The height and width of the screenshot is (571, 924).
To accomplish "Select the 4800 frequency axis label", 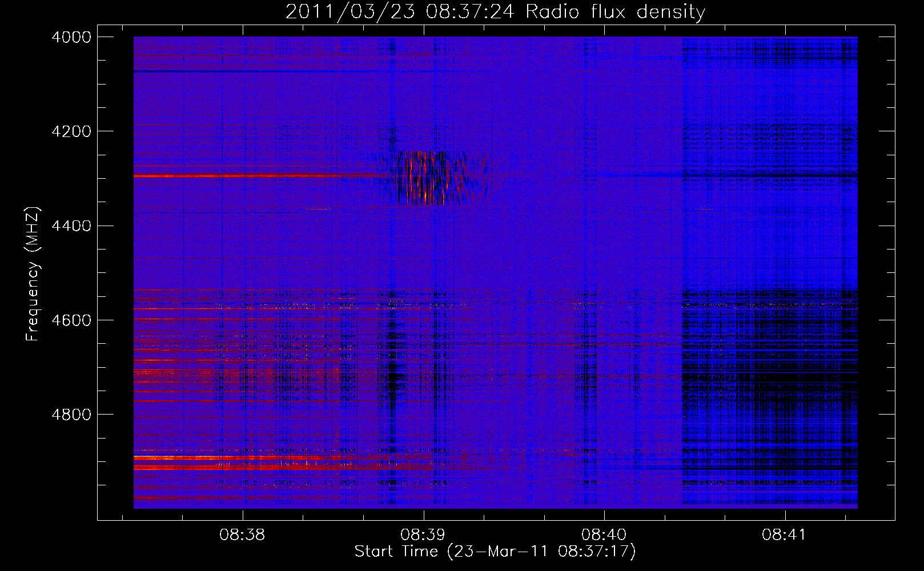I will [x=71, y=415].
